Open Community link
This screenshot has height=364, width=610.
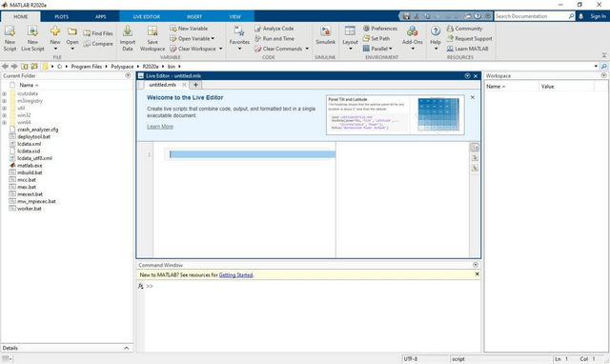point(464,29)
